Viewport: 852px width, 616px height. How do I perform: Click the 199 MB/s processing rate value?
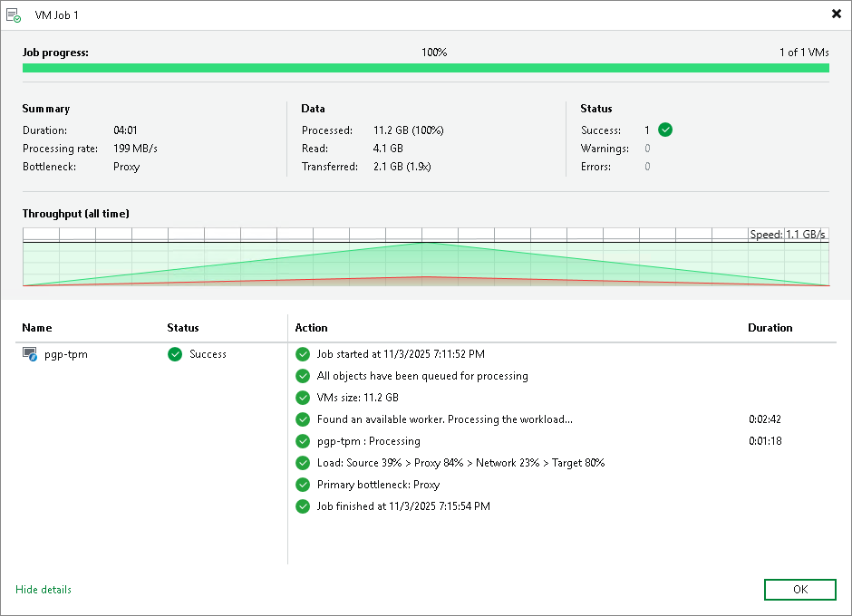pos(135,149)
